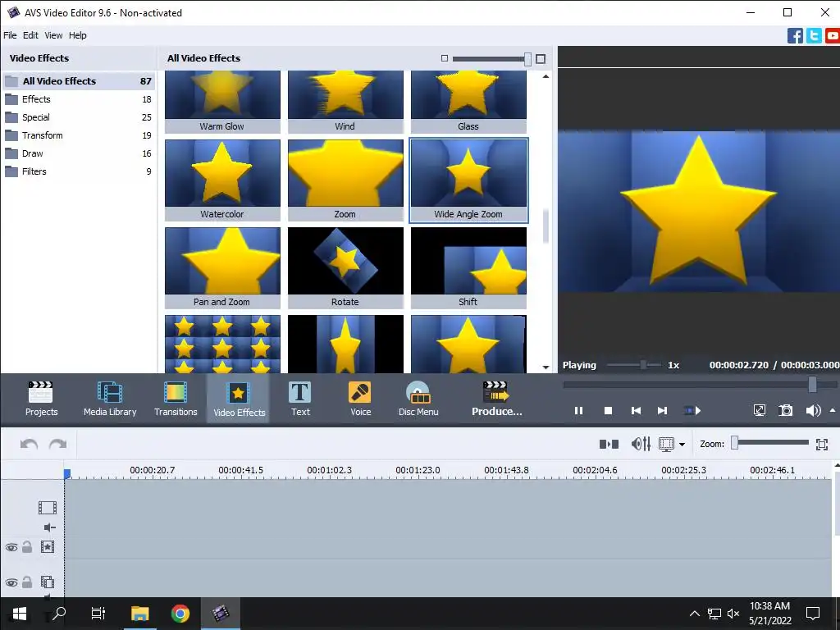Pause the preview playback
This screenshot has height=630, width=840.
pos(578,411)
